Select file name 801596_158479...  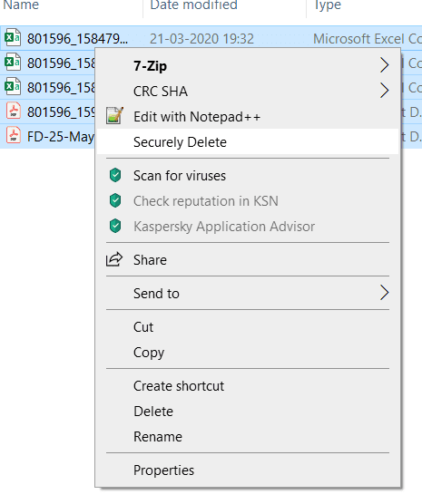[77, 39]
